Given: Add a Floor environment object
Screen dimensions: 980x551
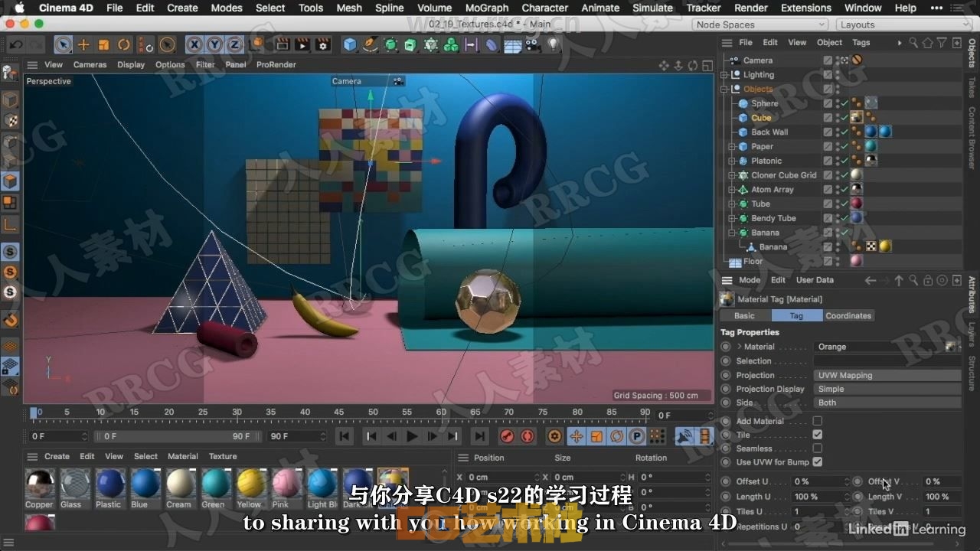Looking at the screenshot, I should pos(512,44).
